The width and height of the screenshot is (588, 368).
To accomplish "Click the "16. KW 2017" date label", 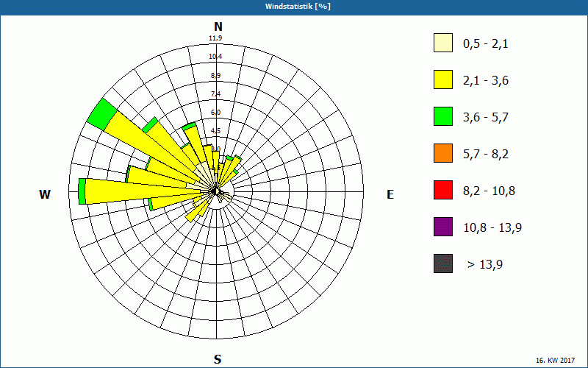I will pos(555,360).
